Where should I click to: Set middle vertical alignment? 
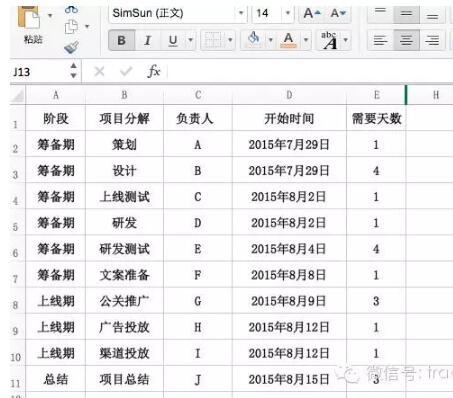tap(406, 13)
